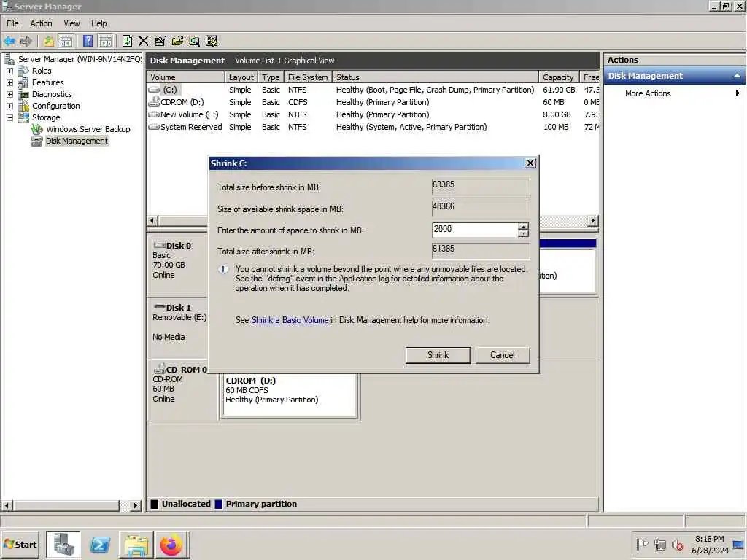This screenshot has height=560, width=747.
Task: Decrease shrink amount with down spinner arrow
Action: tap(523, 233)
